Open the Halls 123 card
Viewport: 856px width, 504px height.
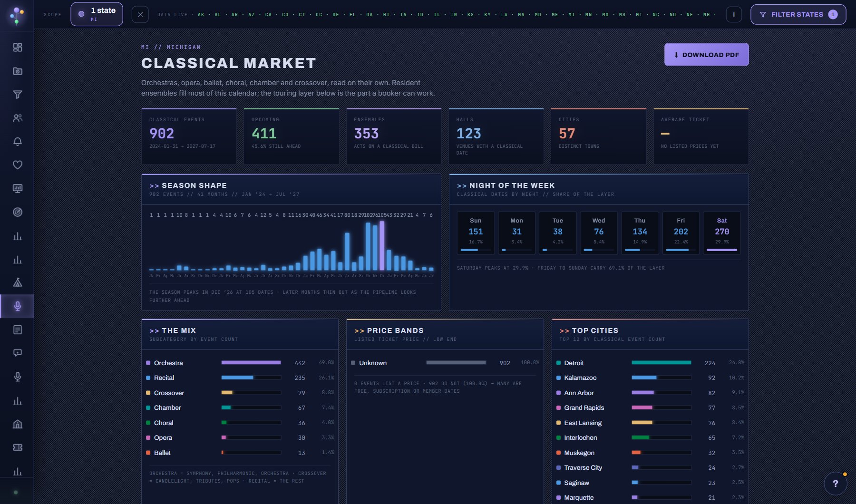coord(496,136)
